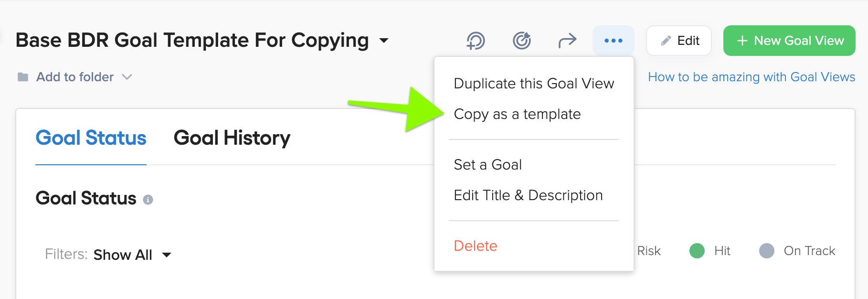Click the add goal circle icon
Viewport: 868px width, 299px height.
tap(476, 41)
